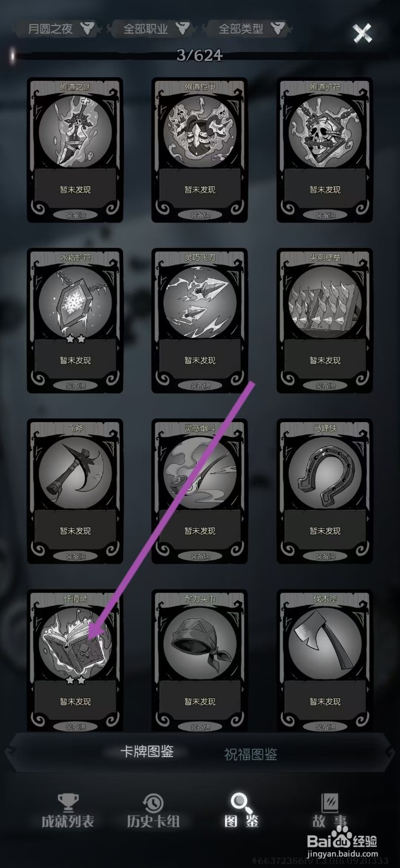Open the 伐木斧 axe card

325,662
